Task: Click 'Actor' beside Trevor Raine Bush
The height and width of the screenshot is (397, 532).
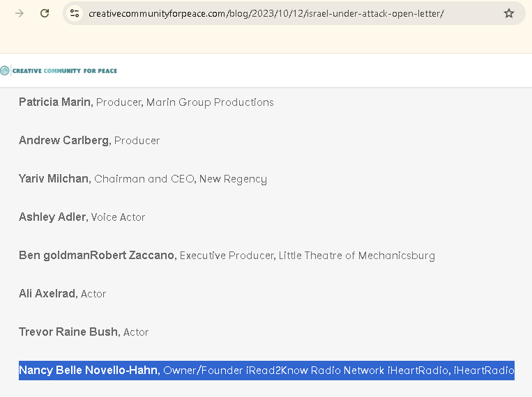Action: click(x=136, y=332)
